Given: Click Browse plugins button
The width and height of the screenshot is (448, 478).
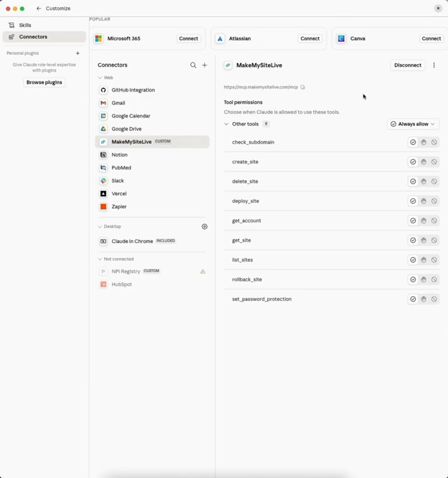Looking at the screenshot, I should tap(44, 82).
